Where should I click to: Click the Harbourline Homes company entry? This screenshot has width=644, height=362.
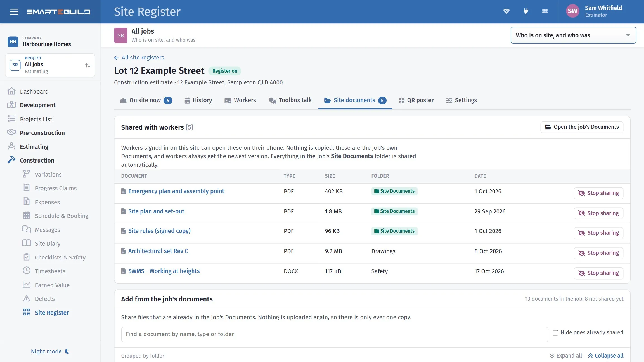[x=39, y=42]
